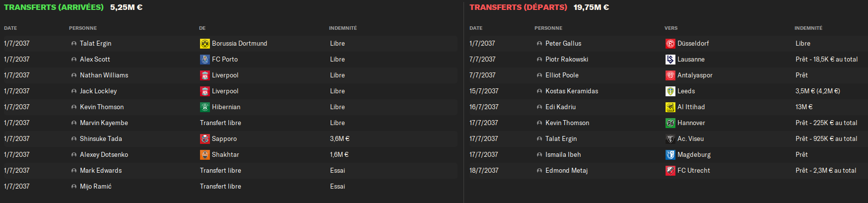This screenshot has width=868, height=203.
Task: Click the person icon beside Peter Gallus
Action: [x=539, y=44]
